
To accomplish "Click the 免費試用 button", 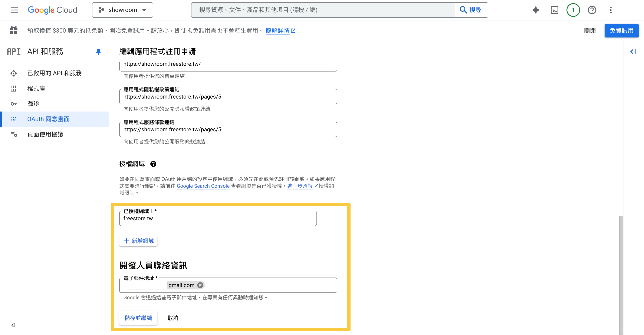I will click(621, 30).
